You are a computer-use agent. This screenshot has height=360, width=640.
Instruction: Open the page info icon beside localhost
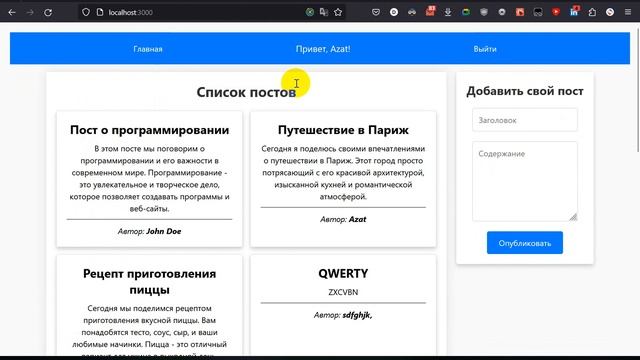click(100, 12)
